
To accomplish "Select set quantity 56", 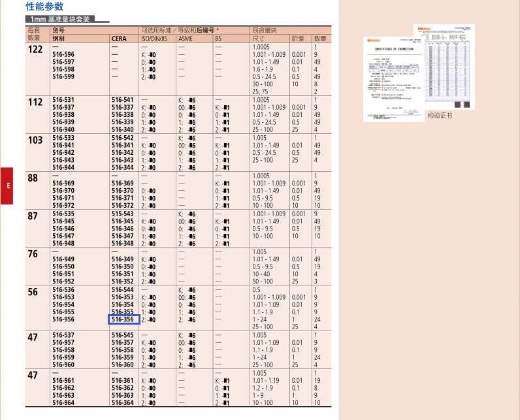I will (33, 292).
